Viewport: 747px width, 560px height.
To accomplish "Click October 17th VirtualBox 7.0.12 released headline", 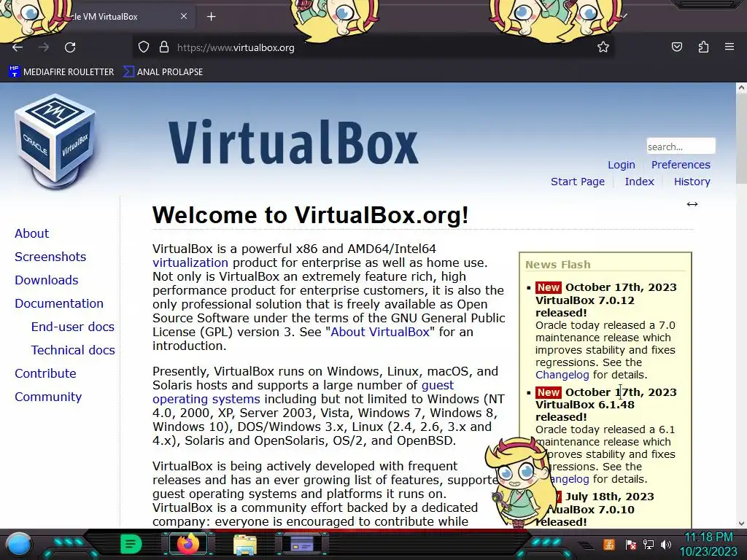I will coord(606,300).
